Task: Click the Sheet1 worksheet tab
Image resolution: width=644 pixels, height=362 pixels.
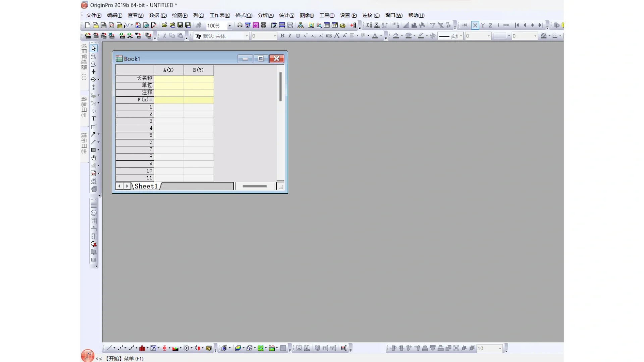Action: coord(146,186)
